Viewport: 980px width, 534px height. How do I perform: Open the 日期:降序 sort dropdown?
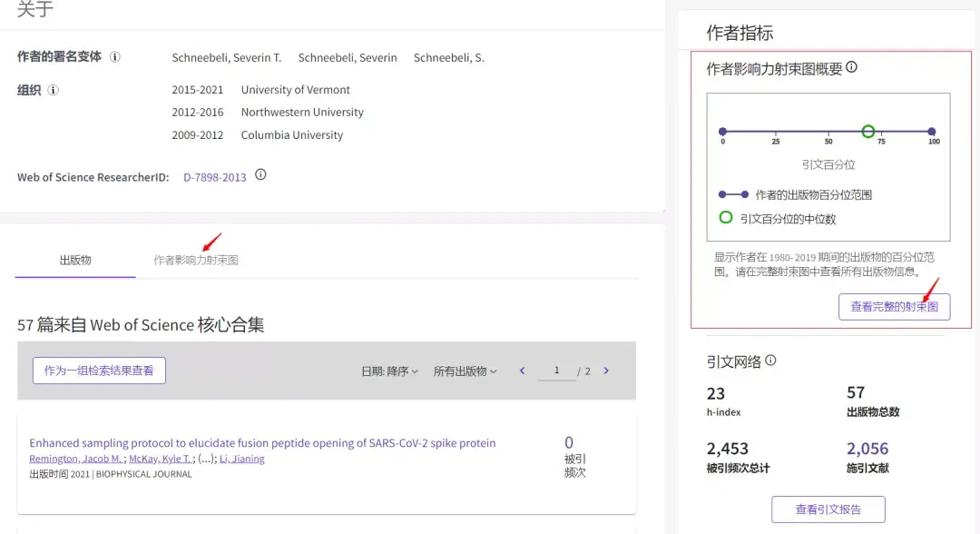coord(389,371)
